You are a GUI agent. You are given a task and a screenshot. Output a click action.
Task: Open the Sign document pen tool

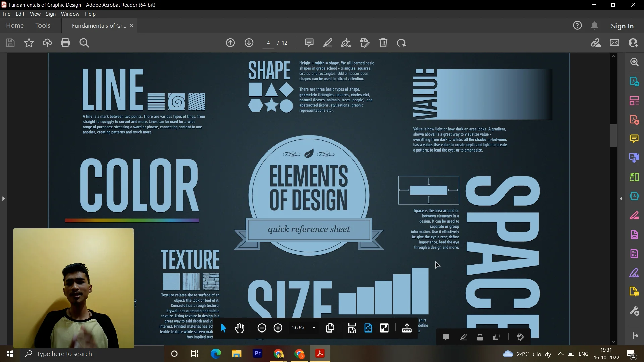346,43
